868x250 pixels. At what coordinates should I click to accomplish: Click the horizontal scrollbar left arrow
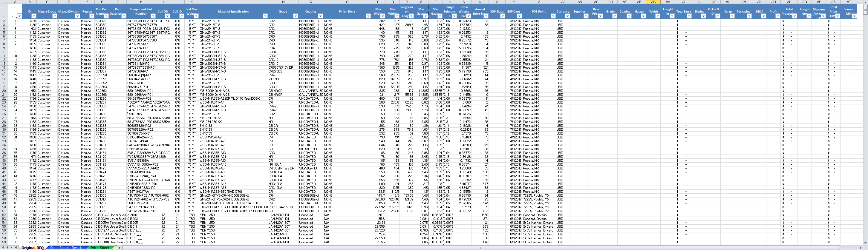pyautogui.click(x=120, y=248)
